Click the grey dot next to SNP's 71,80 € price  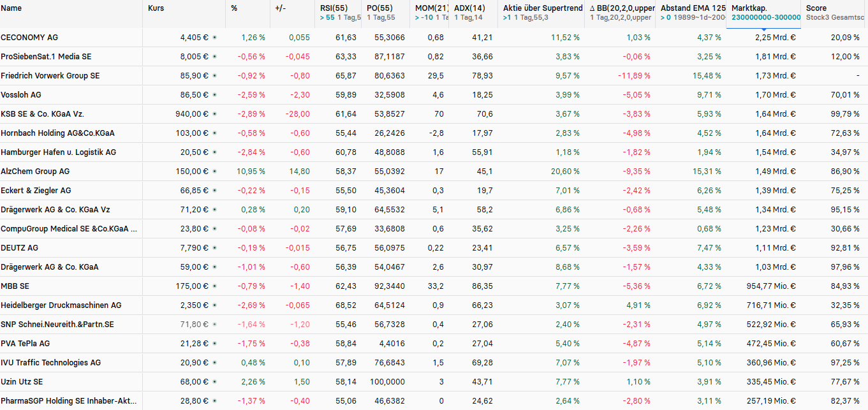214,325
